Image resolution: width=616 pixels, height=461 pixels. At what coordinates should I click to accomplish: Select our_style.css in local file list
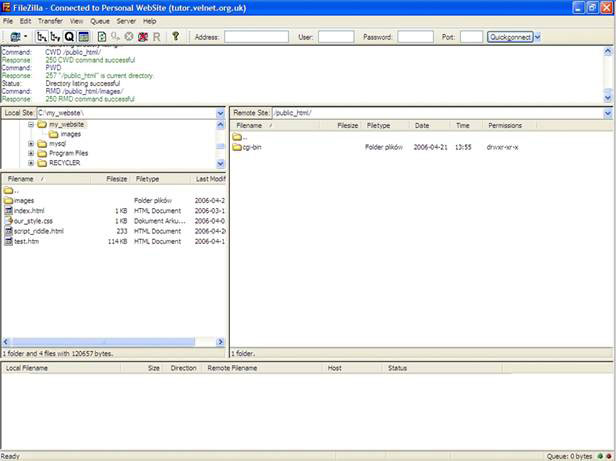[x=33, y=221]
